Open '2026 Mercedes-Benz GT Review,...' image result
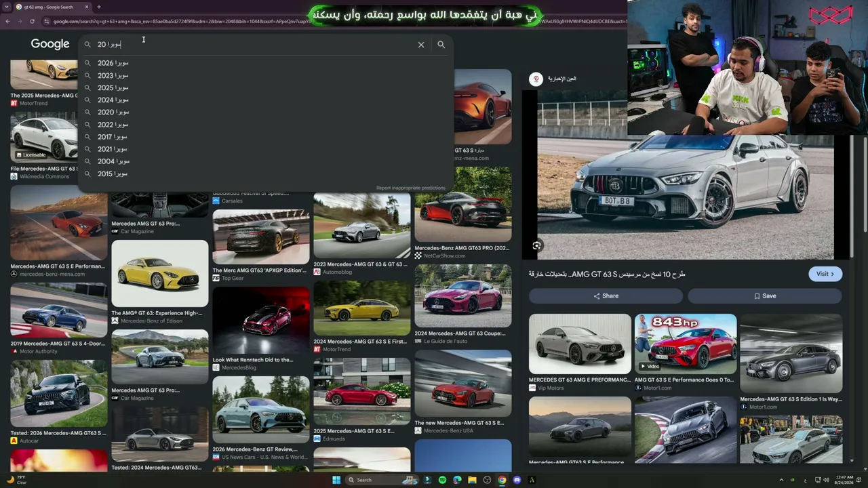The image size is (868, 488). 261,409
